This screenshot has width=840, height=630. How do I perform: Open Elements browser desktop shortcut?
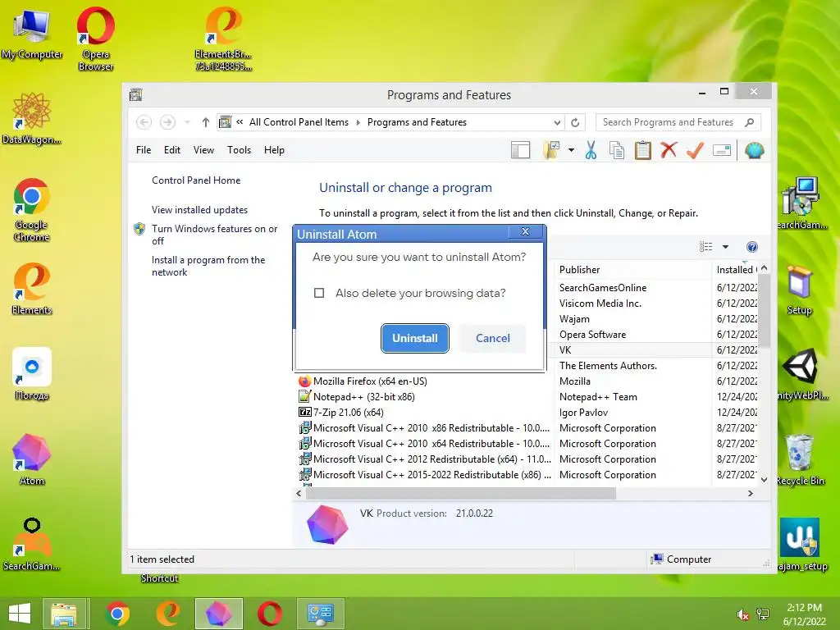pyautogui.click(x=32, y=288)
